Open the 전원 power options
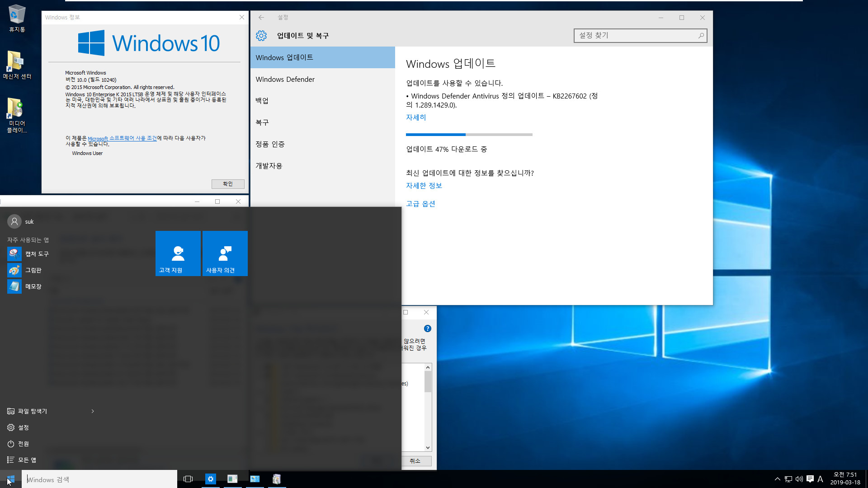Screen dimensions: 868x488 click(x=18, y=444)
